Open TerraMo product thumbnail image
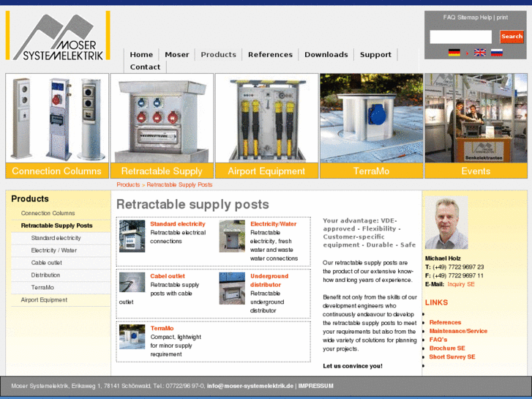The image size is (532, 399). [132, 337]
